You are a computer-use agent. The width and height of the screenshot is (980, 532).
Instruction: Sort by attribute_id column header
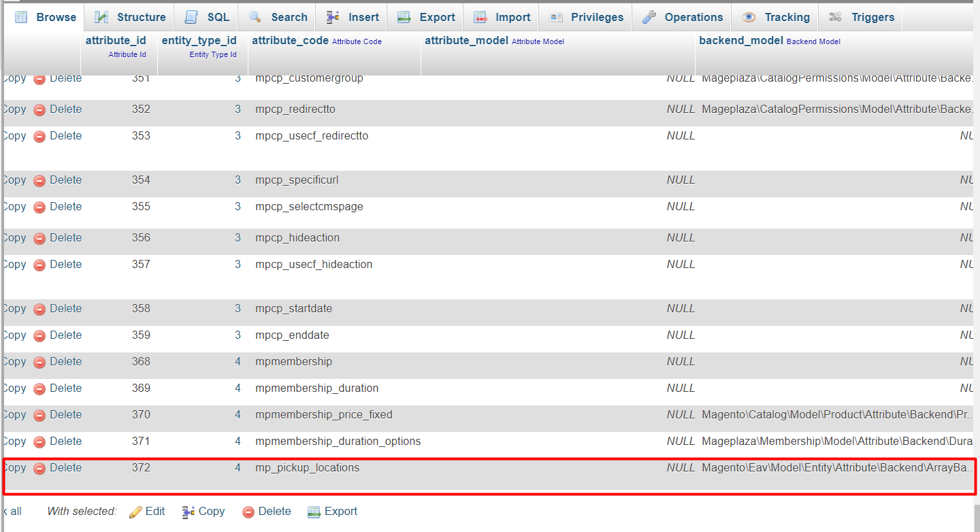(116, 41)
